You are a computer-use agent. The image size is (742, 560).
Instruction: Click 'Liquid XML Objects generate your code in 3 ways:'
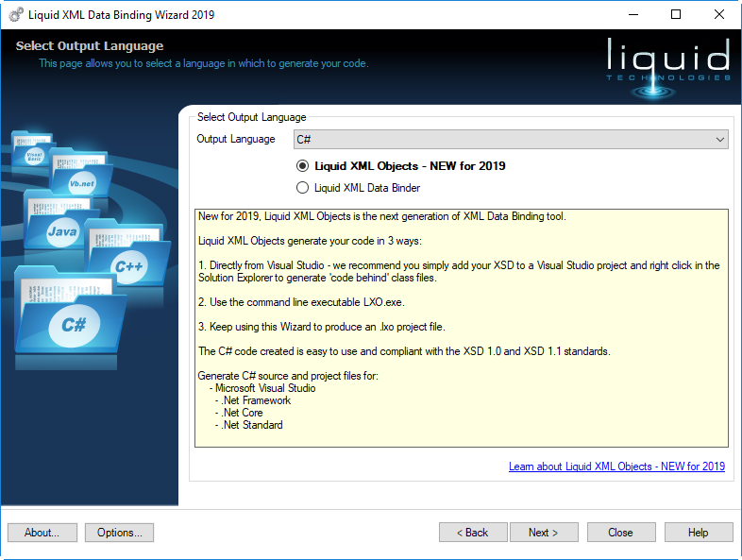310,241
